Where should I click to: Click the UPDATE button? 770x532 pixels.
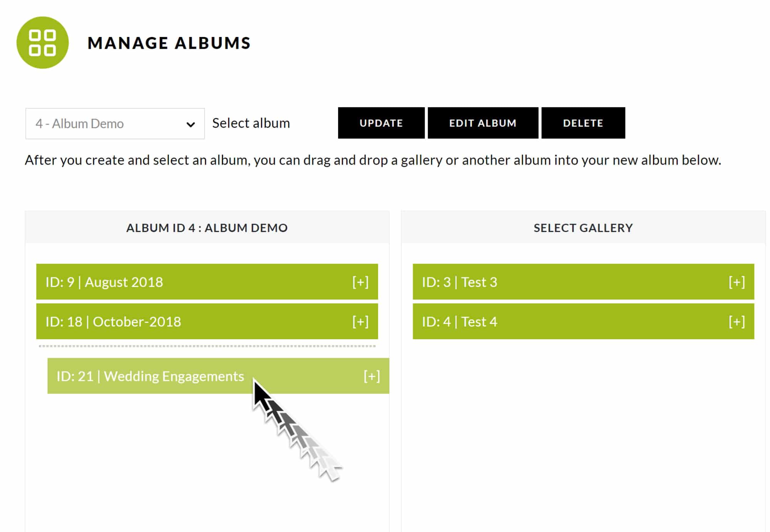[x=381, y=123]
